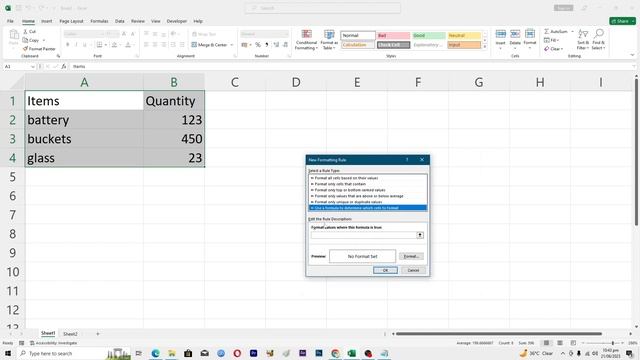Select row 5 header
This screenshot has width=640, height=360.
(12, 177)
